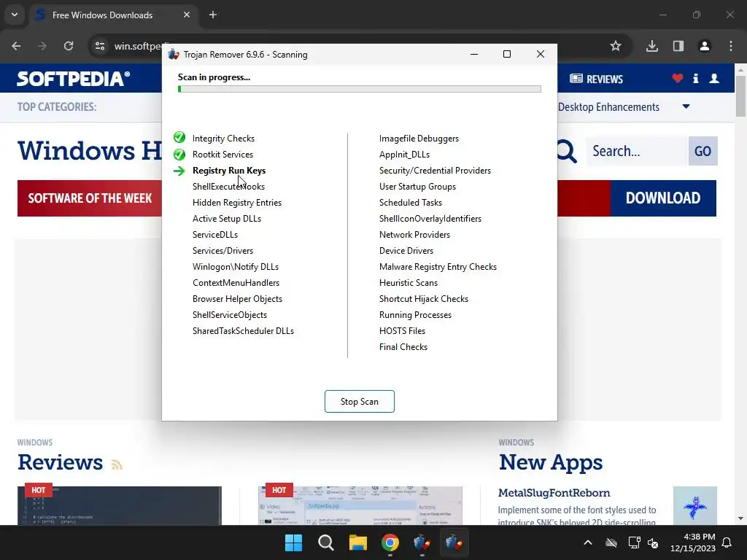Reload the Softpedia page in Chrome

point(69,46)
